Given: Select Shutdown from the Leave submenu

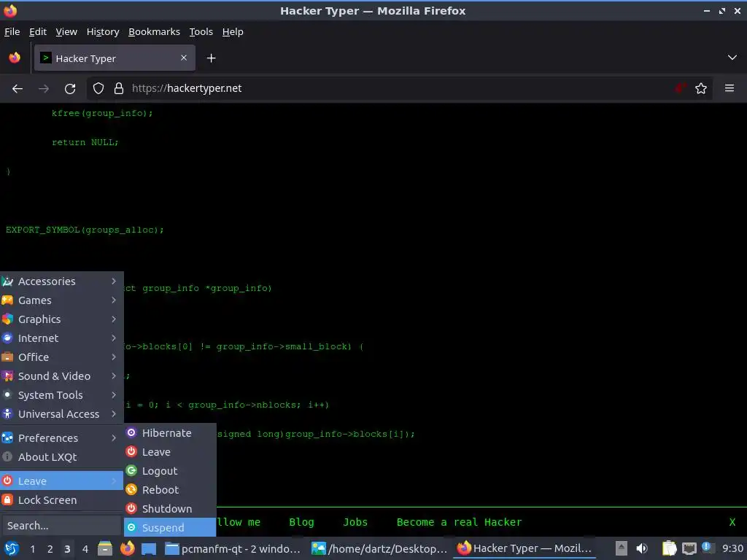Looking at the screenshot, I should pyautogui.click(x=170, y=508).
